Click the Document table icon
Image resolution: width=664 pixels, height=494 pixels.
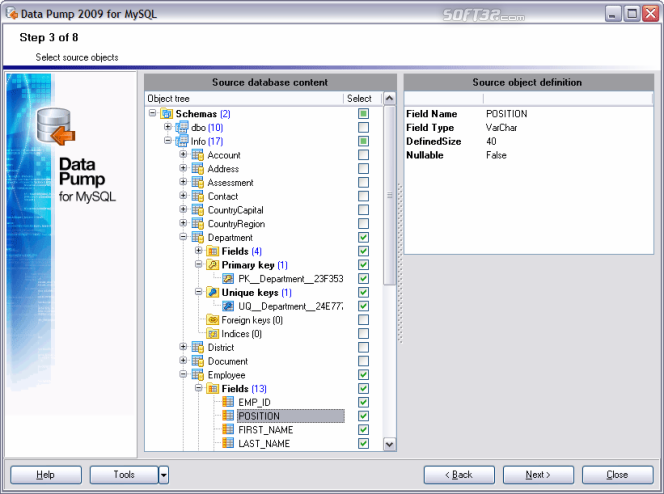tap(197, 361)
